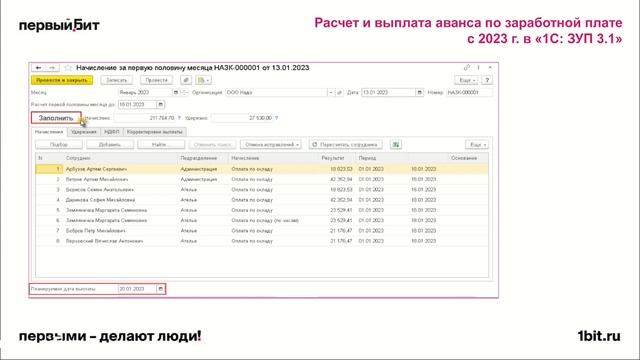Open the Корректировки выплаты tab

coord(155,132)
